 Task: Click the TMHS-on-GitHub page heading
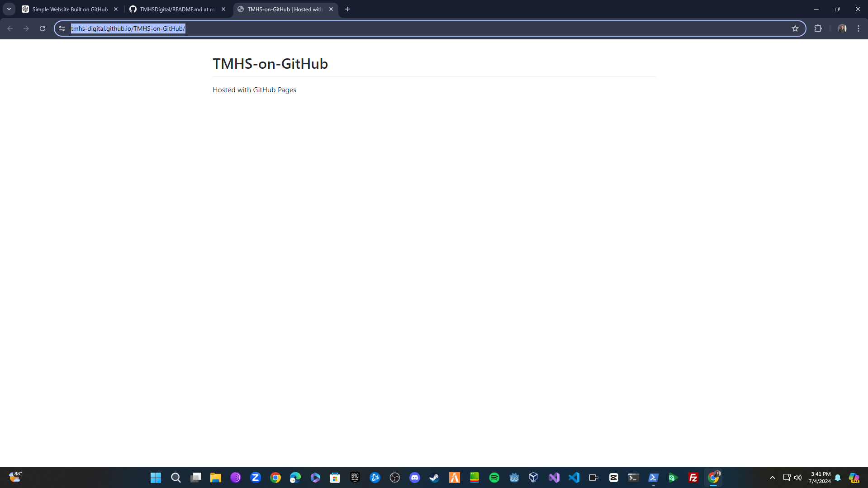click(x=270, y=64)
